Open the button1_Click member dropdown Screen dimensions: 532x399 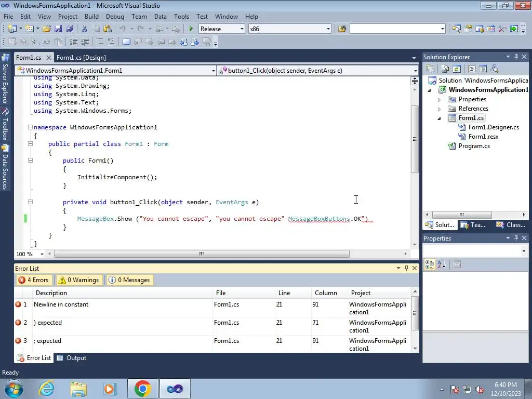[x=415, y=71]
